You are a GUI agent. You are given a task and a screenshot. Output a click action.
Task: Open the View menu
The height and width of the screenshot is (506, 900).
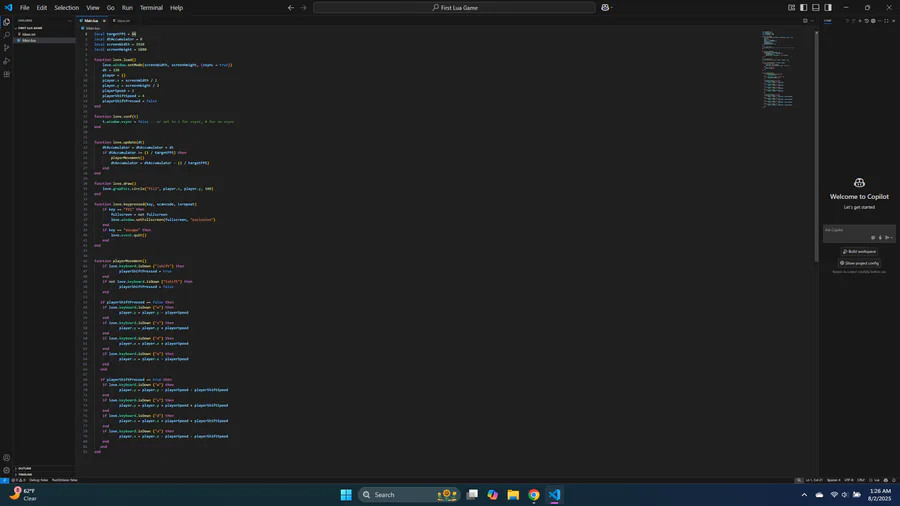[92, 7]
